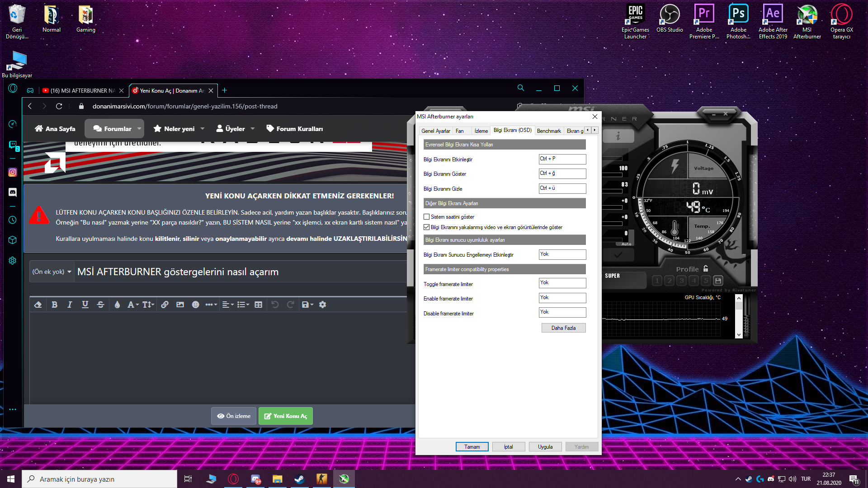Click the Windows search box

pyautogui.click(x=99, y=479)
